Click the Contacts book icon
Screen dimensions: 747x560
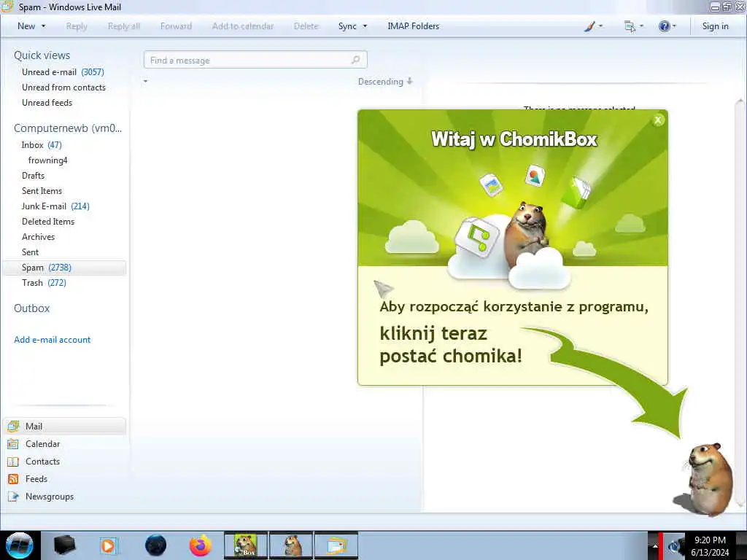point(13,462)
